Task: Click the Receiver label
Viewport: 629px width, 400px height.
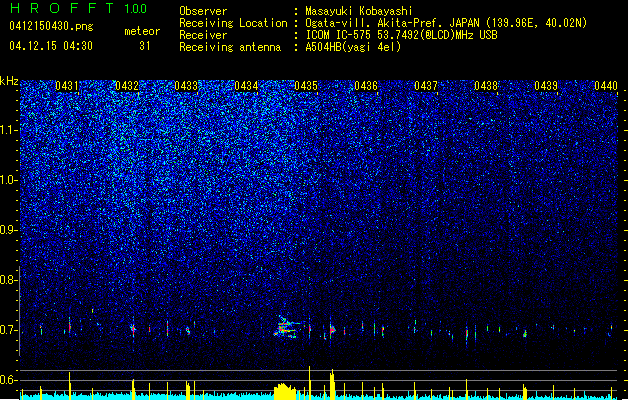Action: [x=203, y=35]
